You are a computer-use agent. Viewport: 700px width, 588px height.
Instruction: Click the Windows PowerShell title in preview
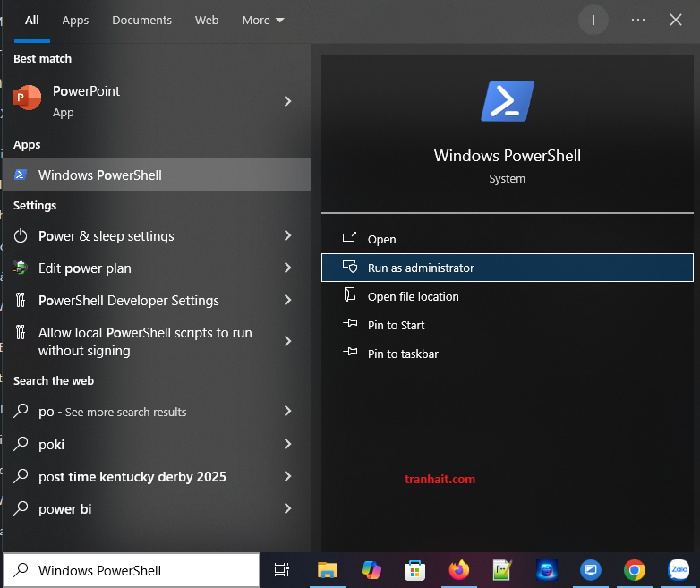tap(508, 156)
